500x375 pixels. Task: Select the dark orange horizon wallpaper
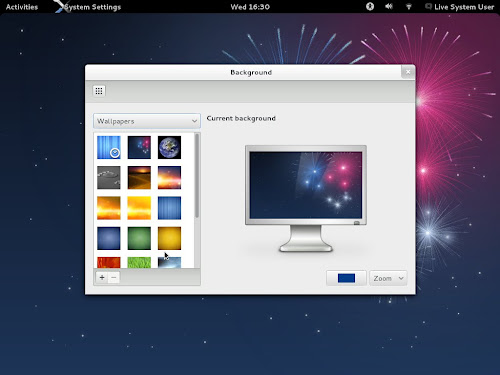click(x=139, y=178)
